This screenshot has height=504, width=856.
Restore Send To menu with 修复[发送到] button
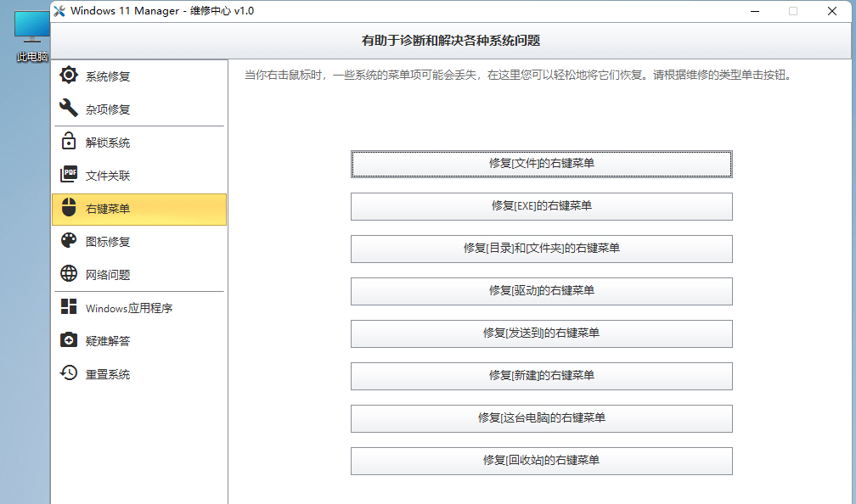pos(541,333)
